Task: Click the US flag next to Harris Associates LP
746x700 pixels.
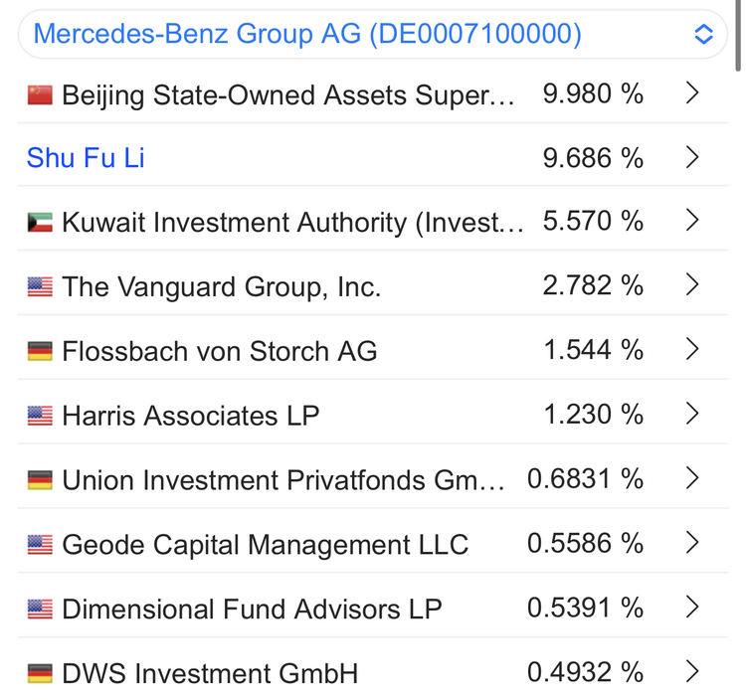Action: point(40,416)
